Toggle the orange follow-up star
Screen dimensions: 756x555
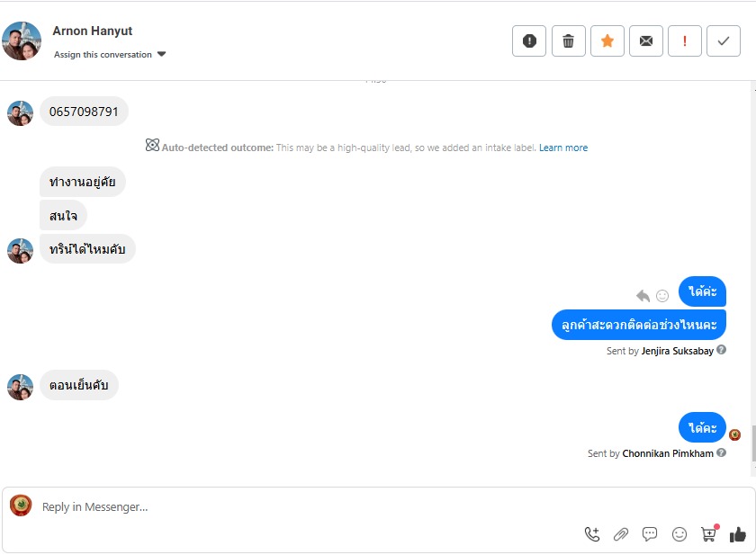coord(607,40)
